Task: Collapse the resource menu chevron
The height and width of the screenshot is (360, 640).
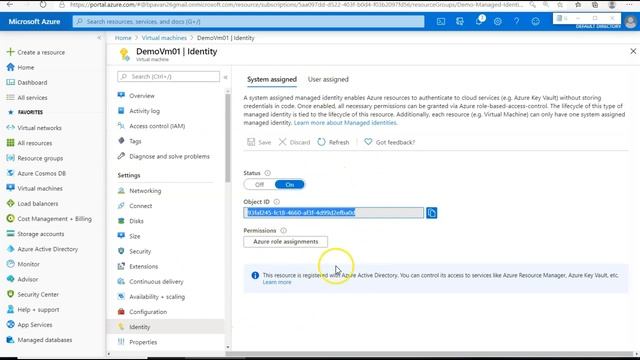Action: tap(225, 77)
